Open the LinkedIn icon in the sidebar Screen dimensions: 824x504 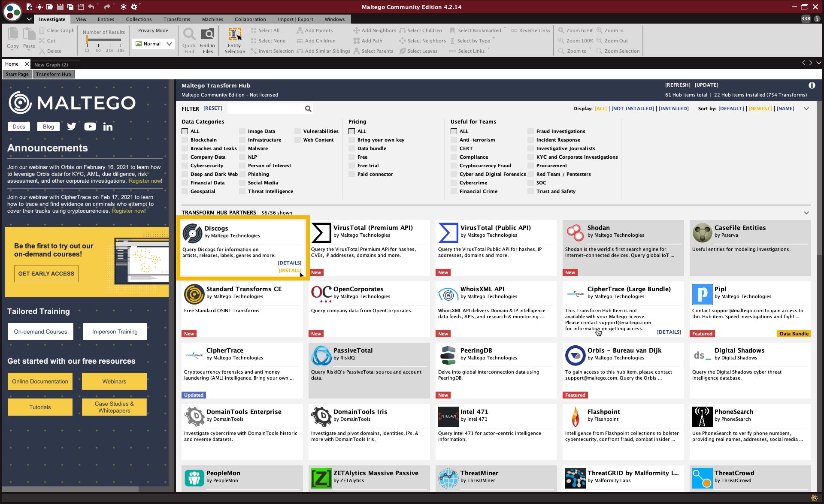tap(108, 127)
